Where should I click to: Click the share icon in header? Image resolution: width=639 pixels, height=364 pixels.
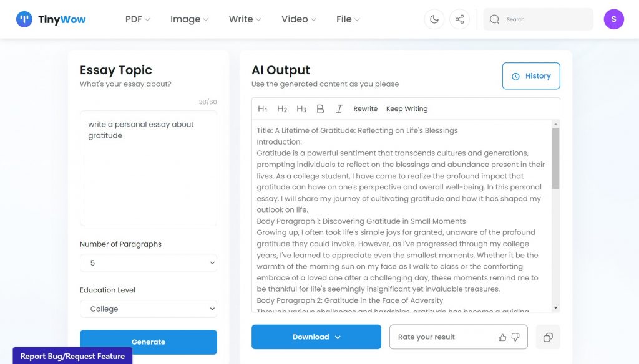pyautogui.click(x=460, y=19)
